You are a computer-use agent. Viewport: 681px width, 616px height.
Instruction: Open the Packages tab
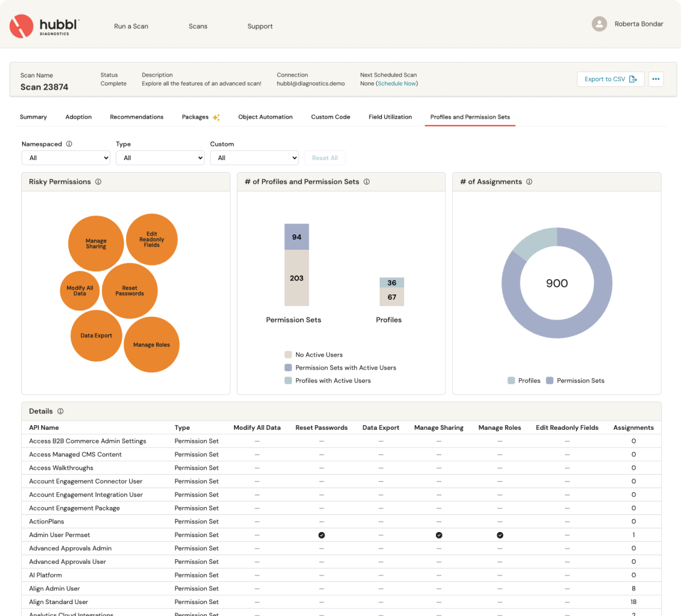click(195, 117)
